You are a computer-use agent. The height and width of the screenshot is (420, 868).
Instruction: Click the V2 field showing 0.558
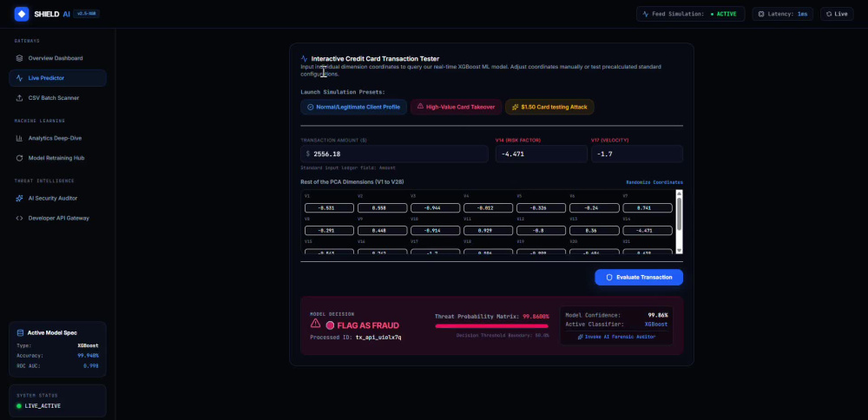[x=382, y=208]
